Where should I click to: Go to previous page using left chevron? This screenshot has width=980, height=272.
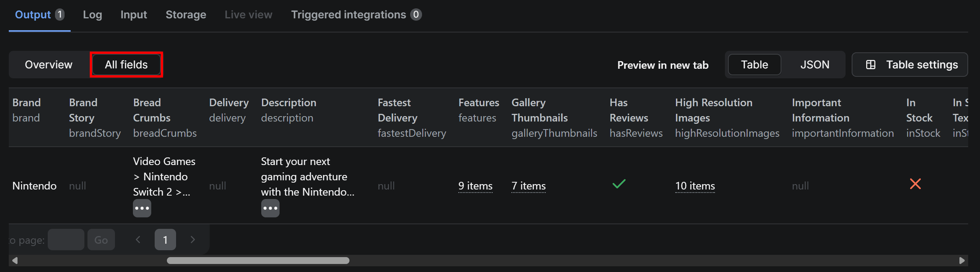click(x=138, y=240)
